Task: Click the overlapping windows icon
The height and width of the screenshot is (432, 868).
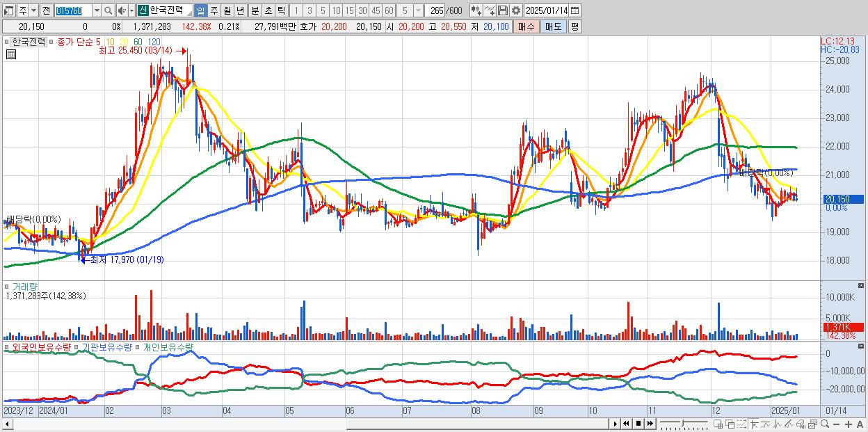Action: pos(730,424)
